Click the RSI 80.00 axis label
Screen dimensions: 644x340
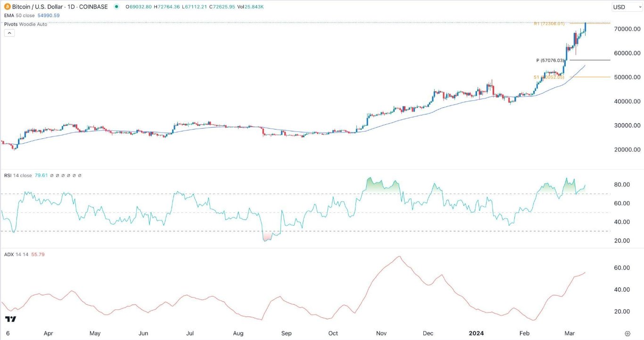coord(623,185)
